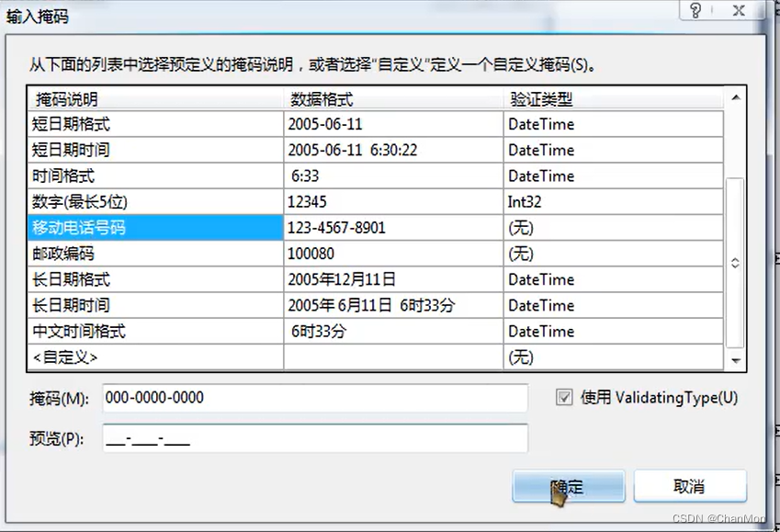Select the 长日期格式 mask row
The image size is (780, 532).
138,279
